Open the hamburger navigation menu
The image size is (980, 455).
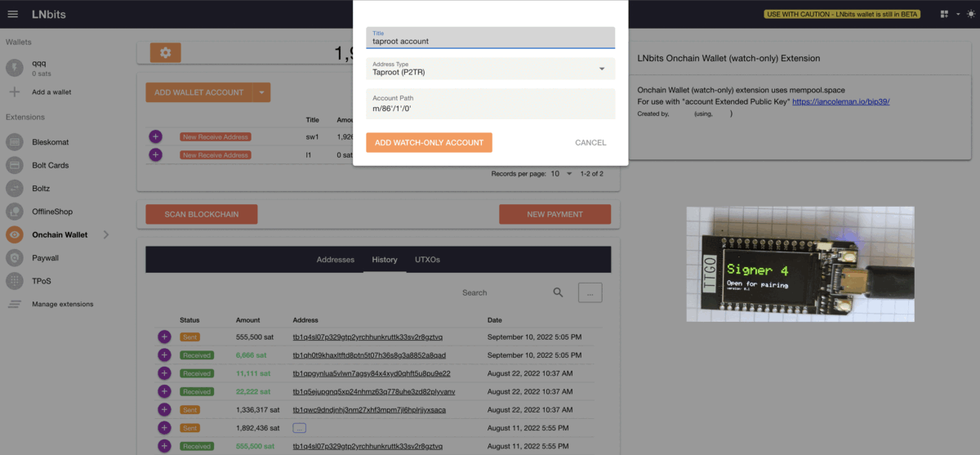[x=12, y=15]
